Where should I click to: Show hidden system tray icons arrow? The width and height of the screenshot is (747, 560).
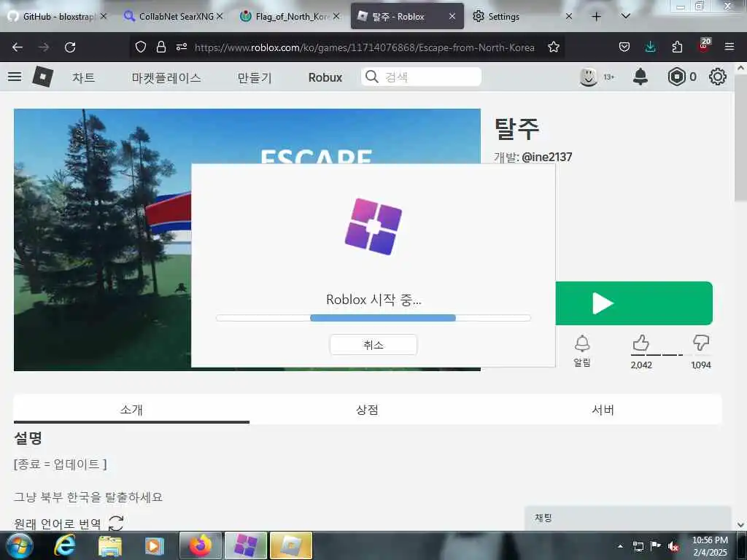tap(620, 546)
